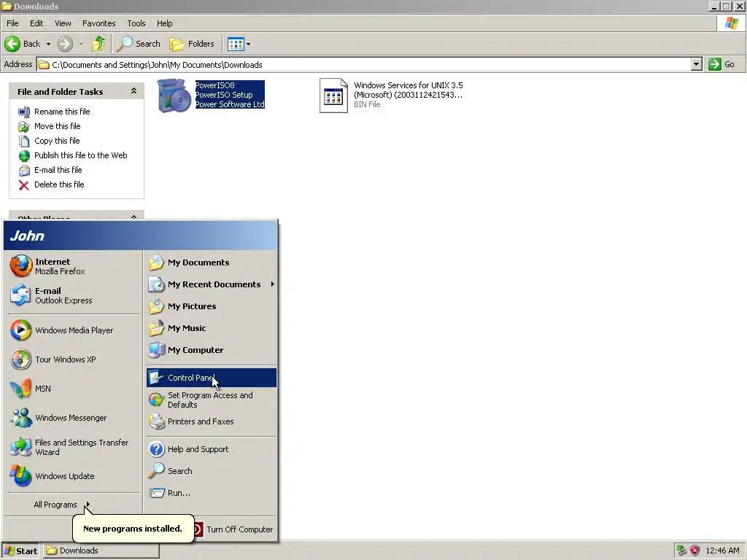The width and height of the screenshot is (747, 560).
Task: Open the address bar dropdown
Action: [697, 64]
